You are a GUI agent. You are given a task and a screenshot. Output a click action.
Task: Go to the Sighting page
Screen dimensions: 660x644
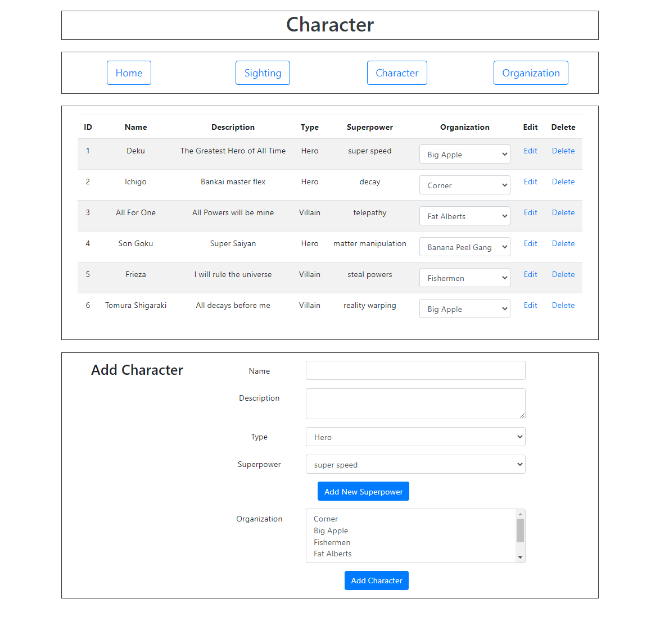263,72
